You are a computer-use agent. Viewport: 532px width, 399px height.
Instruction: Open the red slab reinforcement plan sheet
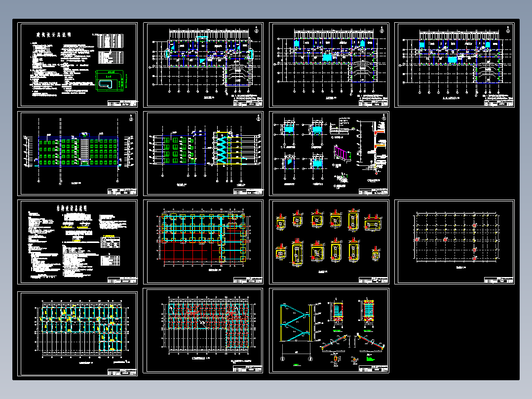[x=203, y=331]
